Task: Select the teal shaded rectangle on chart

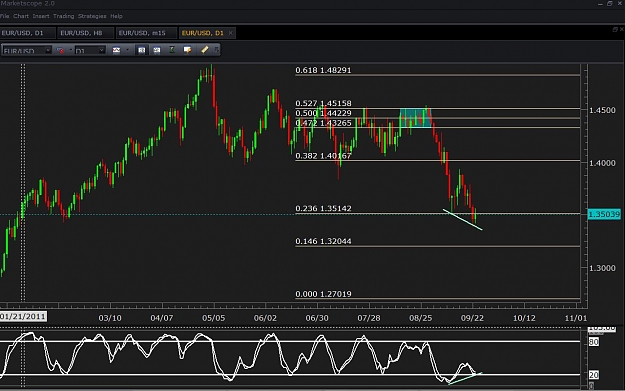Action: [x=415, y=118]
